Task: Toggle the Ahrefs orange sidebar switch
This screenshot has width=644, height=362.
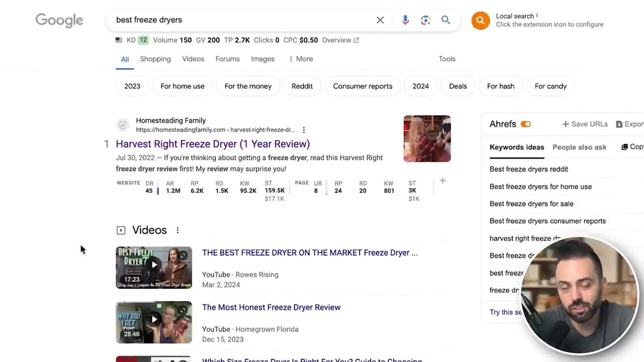Action: tap(526, 124)
